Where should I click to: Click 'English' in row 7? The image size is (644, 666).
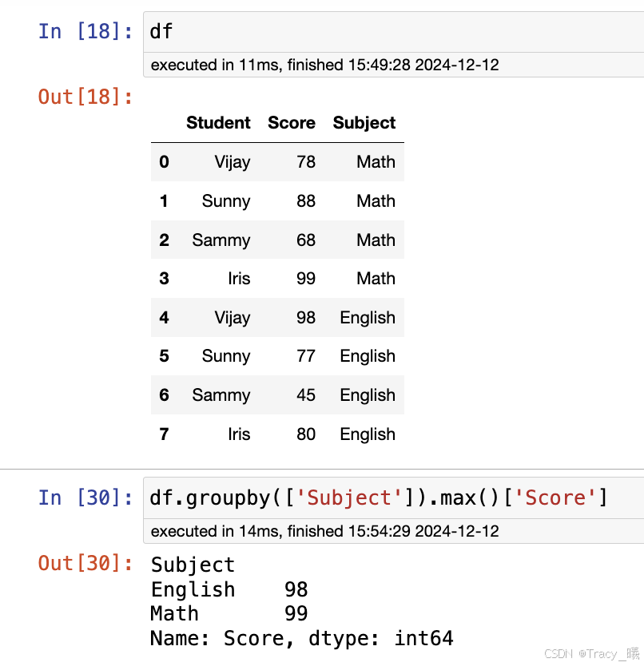(x=368, y=434)
